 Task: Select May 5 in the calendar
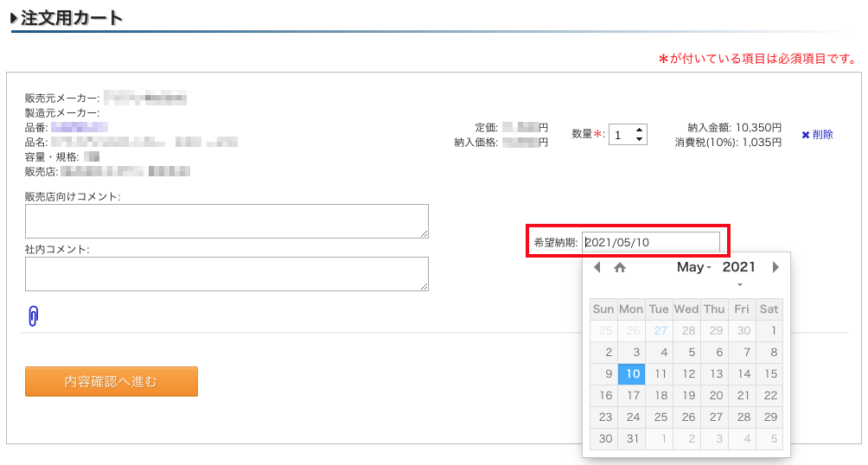(x=687, y=352)
